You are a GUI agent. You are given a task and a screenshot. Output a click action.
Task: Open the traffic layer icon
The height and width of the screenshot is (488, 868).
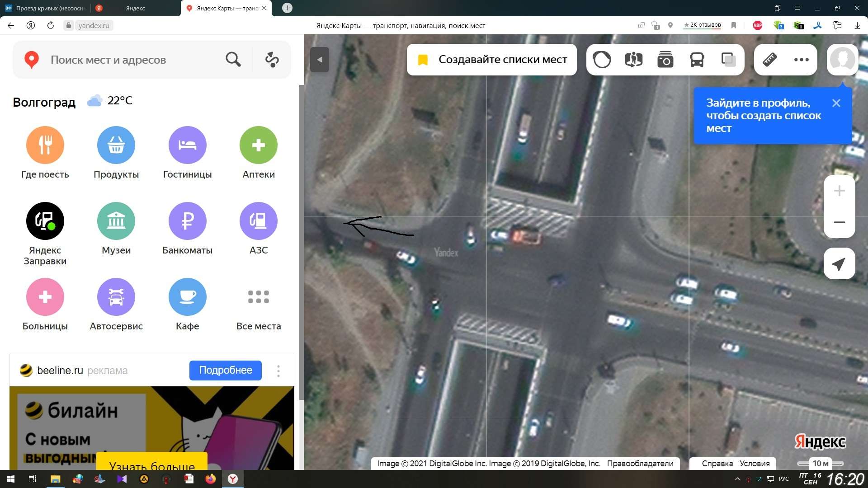(602, 60)
